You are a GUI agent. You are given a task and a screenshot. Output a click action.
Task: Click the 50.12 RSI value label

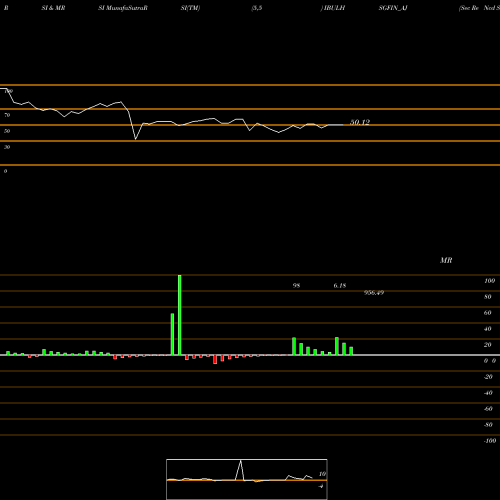pos(360,122)
